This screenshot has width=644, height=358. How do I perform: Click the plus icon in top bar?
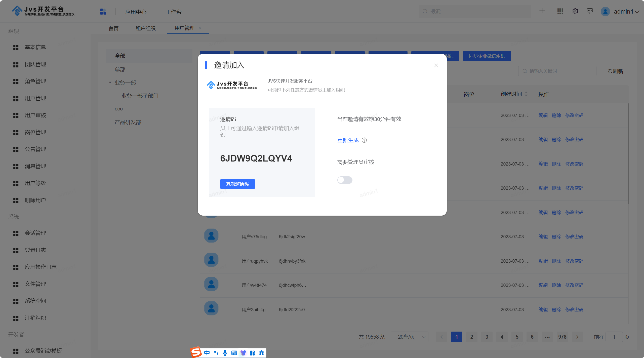[542, 11]
